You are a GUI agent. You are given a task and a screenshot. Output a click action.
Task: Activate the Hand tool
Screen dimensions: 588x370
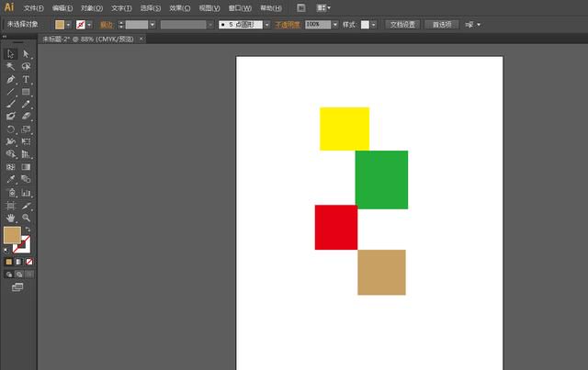pos(10,218)
